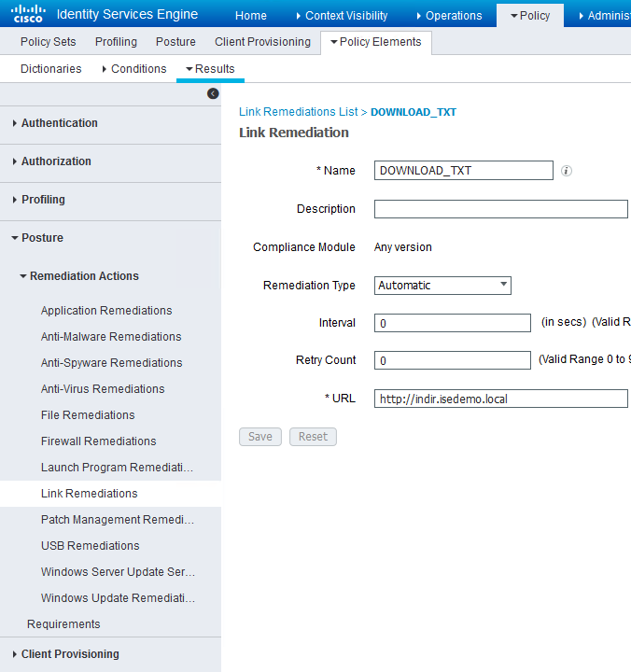Image resolution: width=631 pixels, height=672 pixels.
Task: Open Launch Program Remediations
Action: (117, 468)
